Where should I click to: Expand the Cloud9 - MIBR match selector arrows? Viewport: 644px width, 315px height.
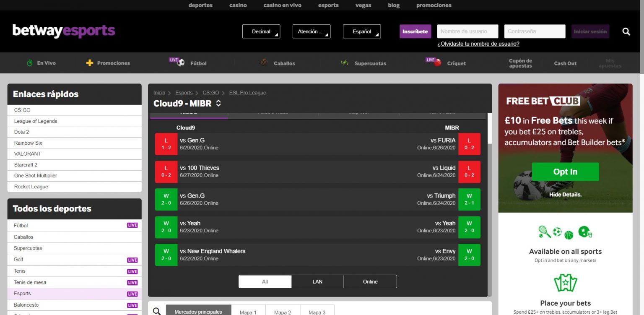pos(218,103)
